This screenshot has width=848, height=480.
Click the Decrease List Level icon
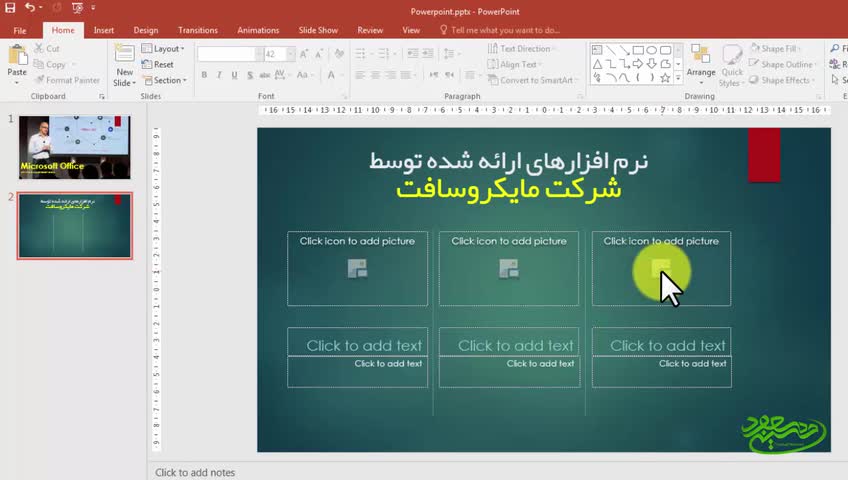pos(413,54)
